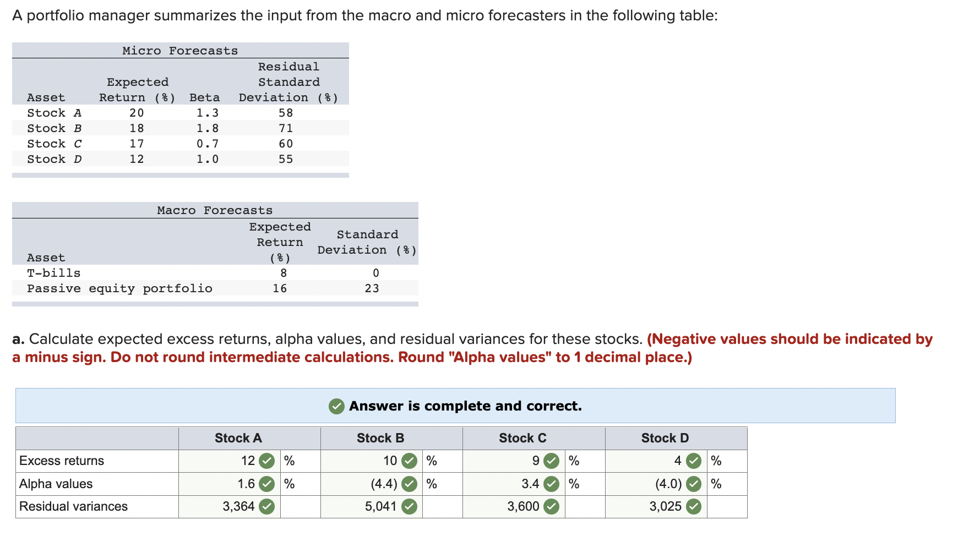Image resolution: width=980 pixels, height=558 pixels.
Task: Click the Micro Forecasts table header
Action: point(179,50)
